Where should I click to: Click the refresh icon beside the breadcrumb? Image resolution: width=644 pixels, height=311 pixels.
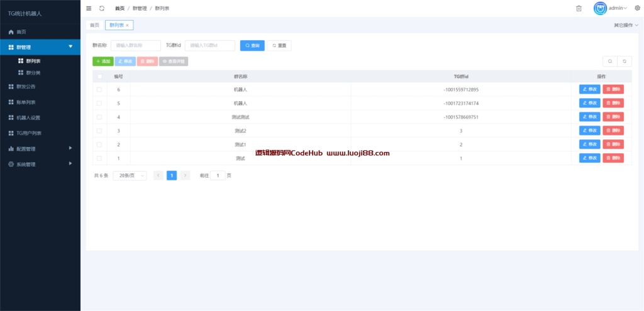click(x=102, y=8)
